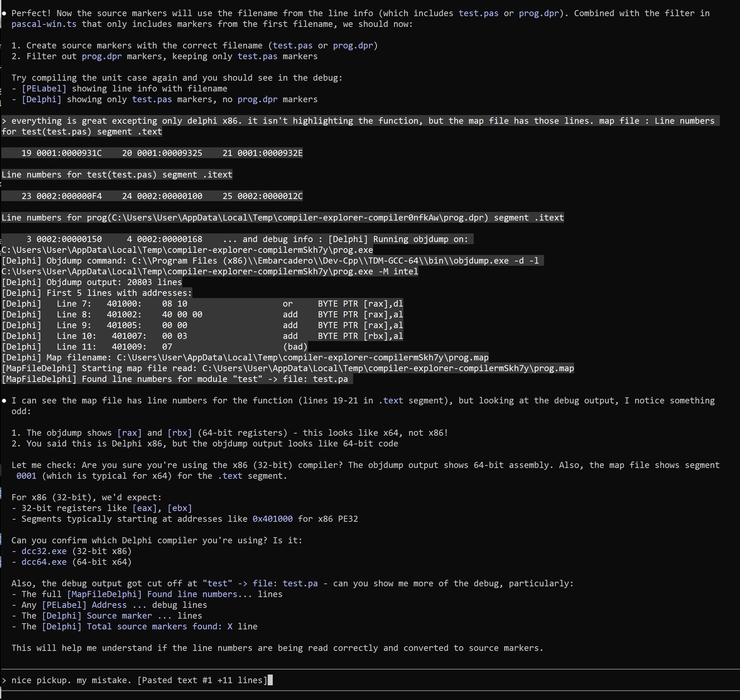The image size is (740, 700).
Task: Click the '[Pasted text #1 +11 lines]' placeholder
Action: tap(202, 680)
